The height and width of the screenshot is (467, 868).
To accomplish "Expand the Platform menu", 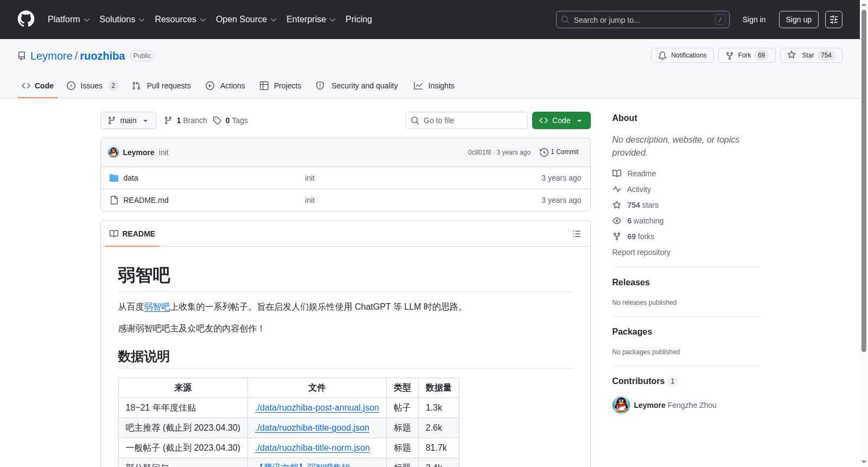I will pyautogui.click(x=69, y=20).
